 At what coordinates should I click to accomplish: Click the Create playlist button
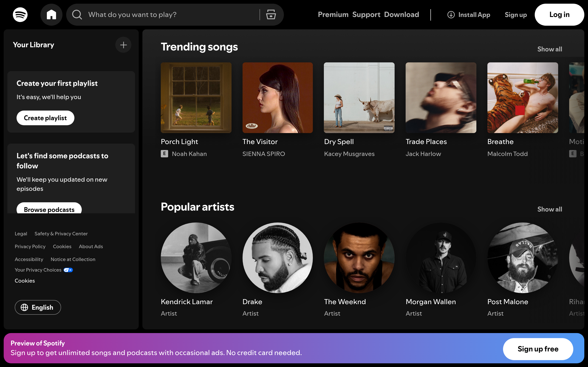[45, 118]
